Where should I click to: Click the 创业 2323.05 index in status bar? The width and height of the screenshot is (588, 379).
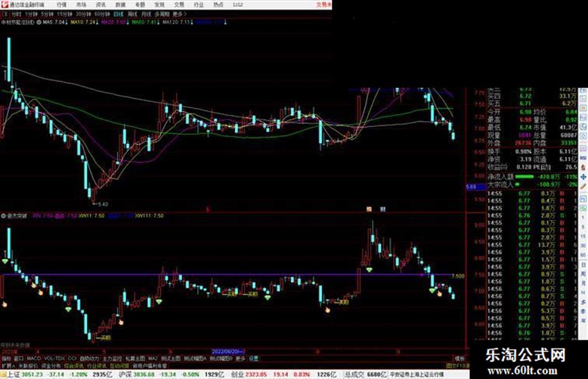(x=249, y=375)
